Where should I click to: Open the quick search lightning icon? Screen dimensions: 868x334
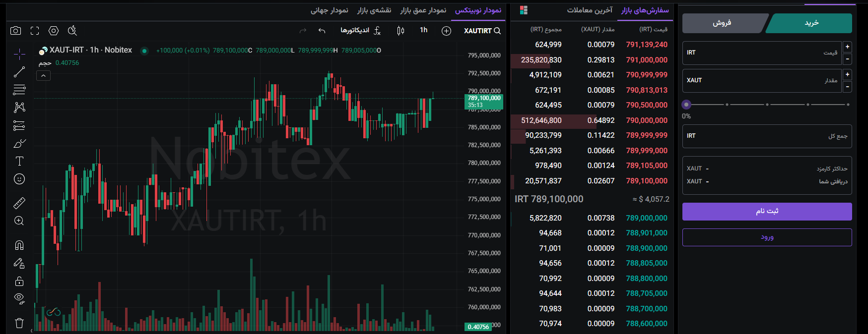(72, 31)
